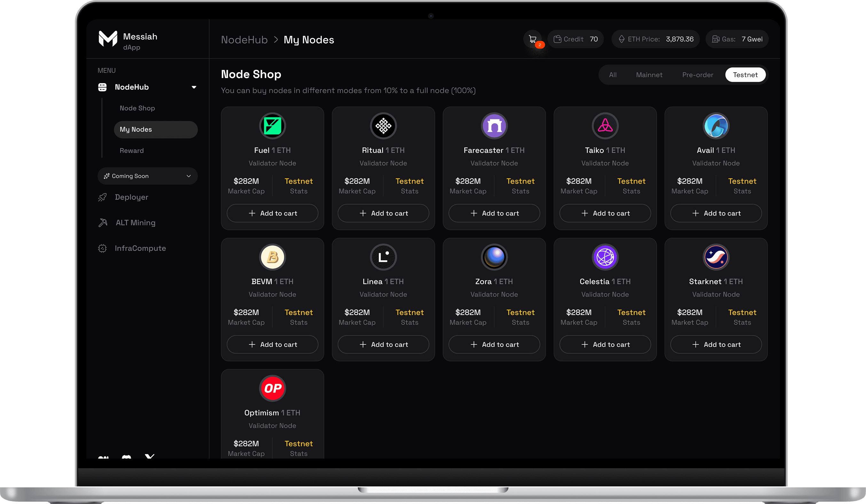Add Celestia node to cart
The width and height of the screenshot is (866, 504).
click(x=605, y=345)
